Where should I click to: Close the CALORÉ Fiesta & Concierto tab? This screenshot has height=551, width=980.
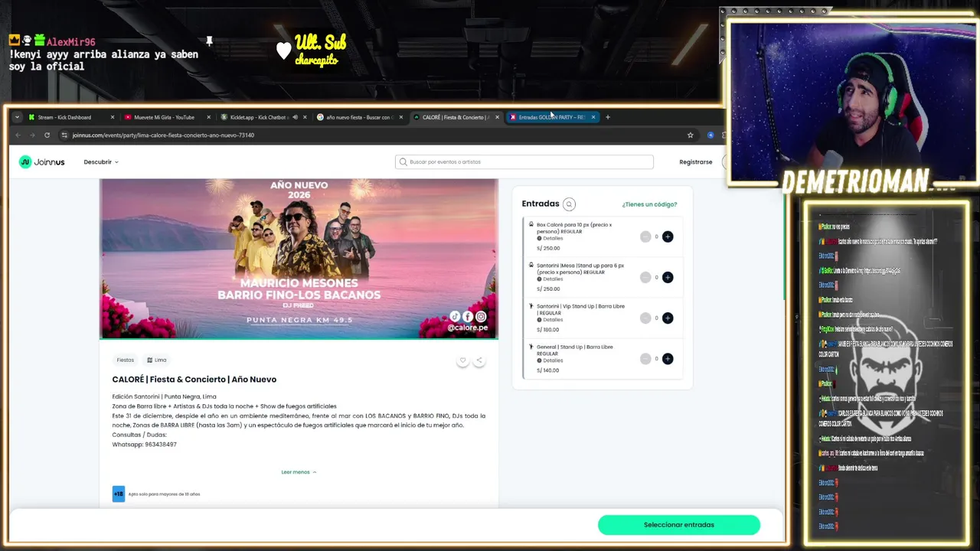497,117
